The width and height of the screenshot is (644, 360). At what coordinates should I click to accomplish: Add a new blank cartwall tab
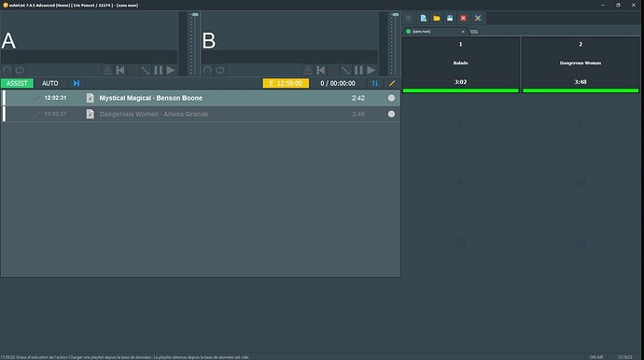[x=474, y=32]
